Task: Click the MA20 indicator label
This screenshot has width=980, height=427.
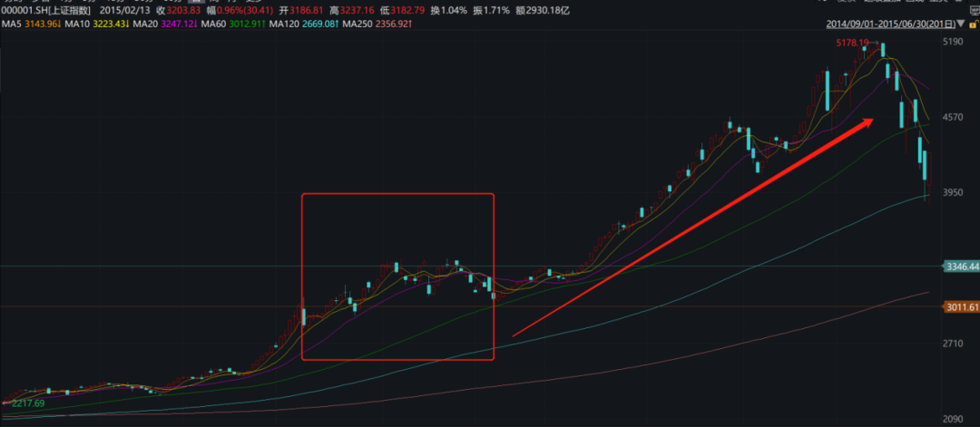Action: coord(146,24)
